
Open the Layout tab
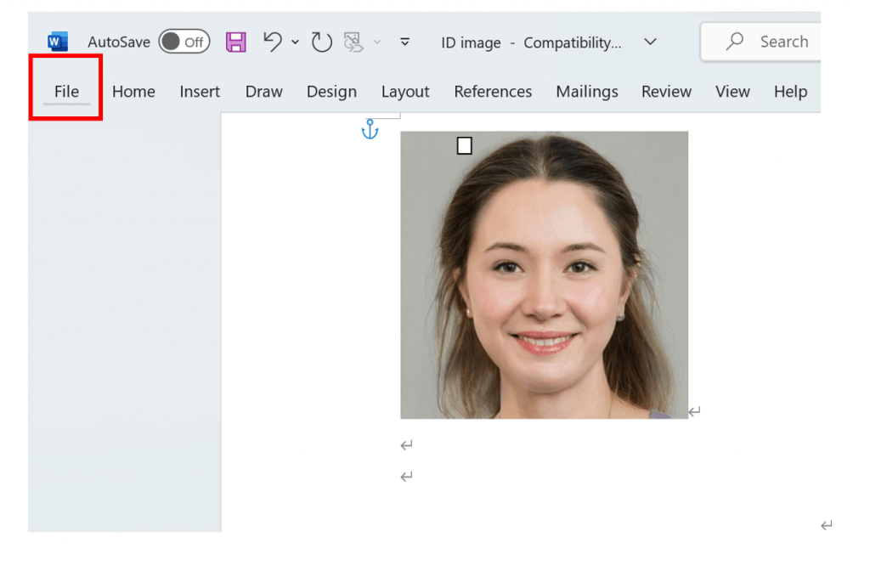(405, 92)
